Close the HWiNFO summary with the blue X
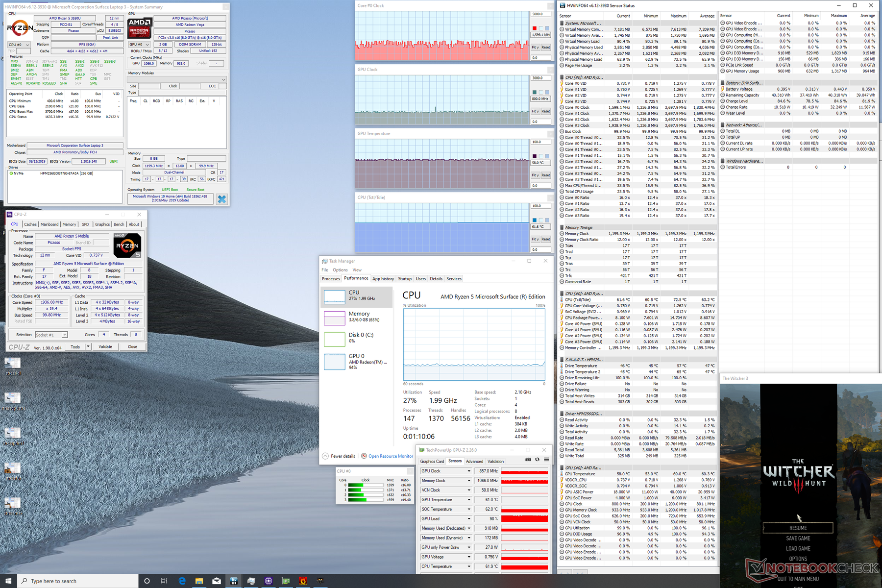882x588 pixels. (222, 199)
